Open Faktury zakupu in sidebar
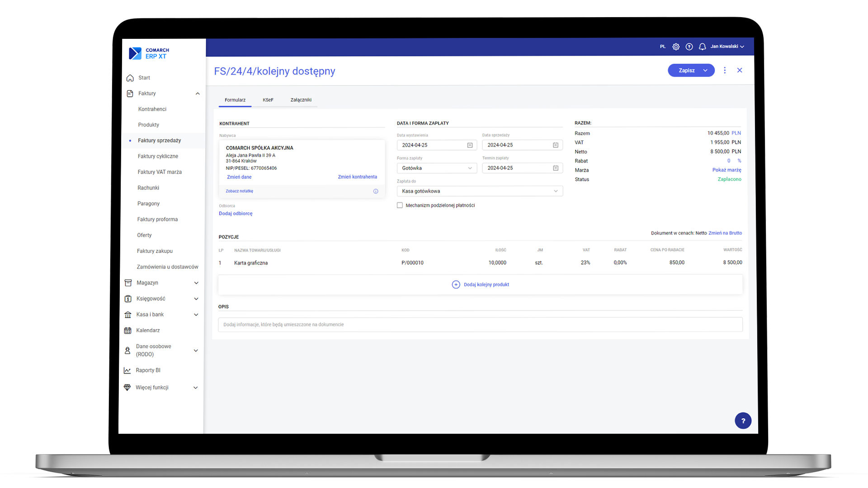This screenshot has height=488, width=868. [155, 251]
